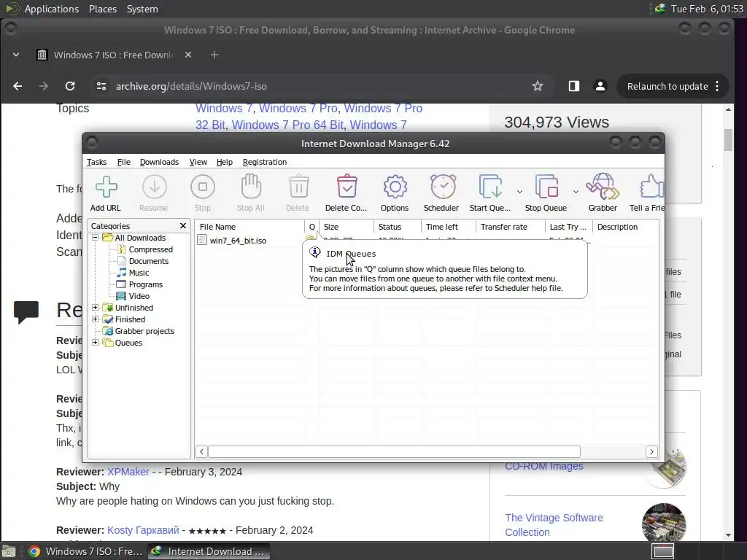The height and width of the screenshot is (560, 747).
Task: Open the View menu
Action: pos(198,162)
